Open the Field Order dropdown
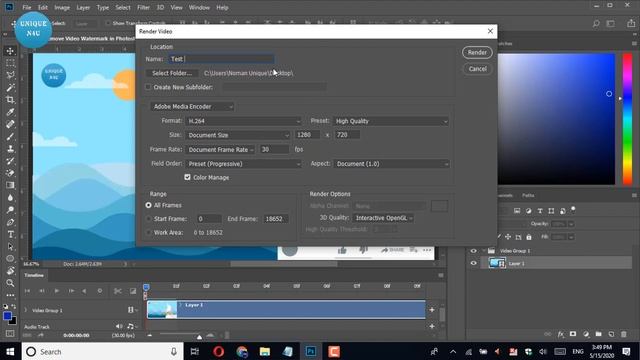Viewport: 640px width, 360px height. tap(244, 164)
